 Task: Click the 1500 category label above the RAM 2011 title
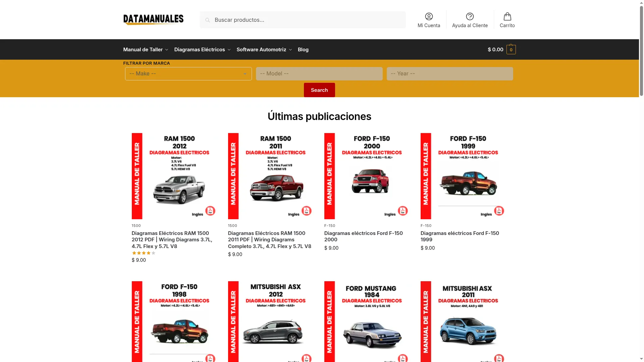click(232, 226)
